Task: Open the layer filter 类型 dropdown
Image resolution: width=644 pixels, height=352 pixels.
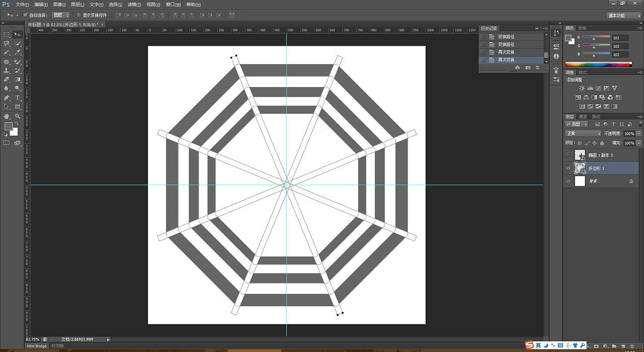Action: 577,124
